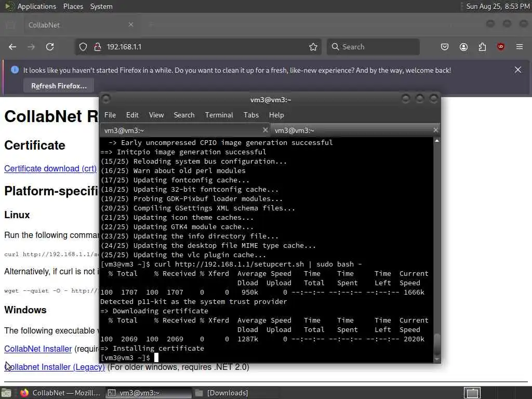Open the Extensions puzzle icon
The height and width of the screenshot is (399, 532).
[482, 47]
